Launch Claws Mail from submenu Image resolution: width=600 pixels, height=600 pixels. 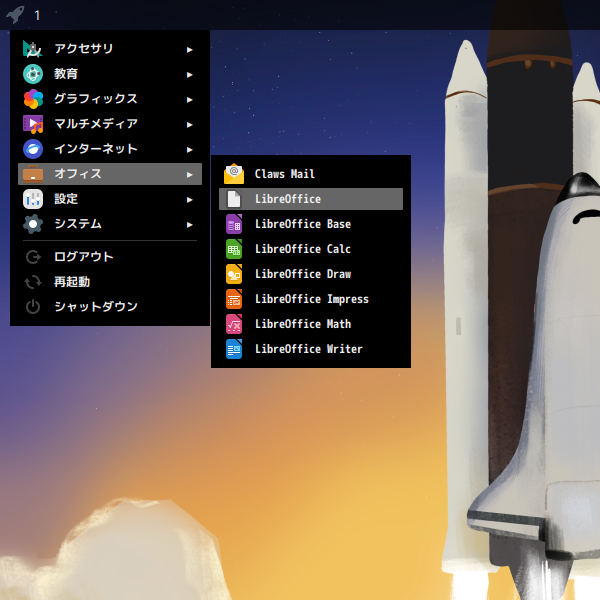(x=311, y=174)
